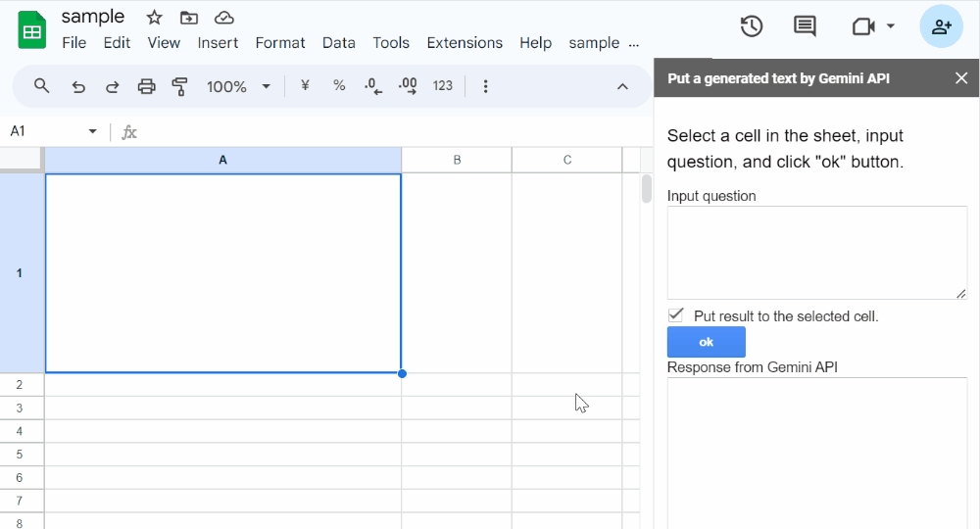The height and width of the screenshot is (529, 980).
Task: Increase decimal places
Action: pyautogui.click(x=408, y=86)
